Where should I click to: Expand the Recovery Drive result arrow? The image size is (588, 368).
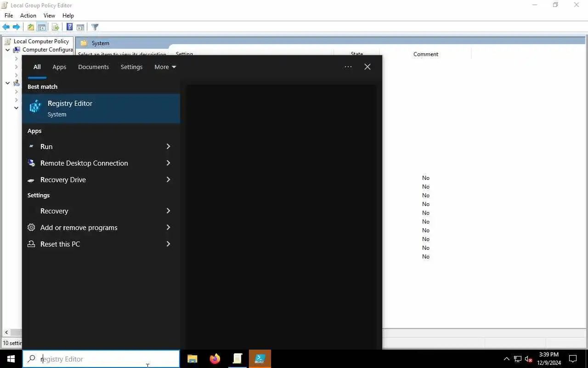click(x=168, y=179)
